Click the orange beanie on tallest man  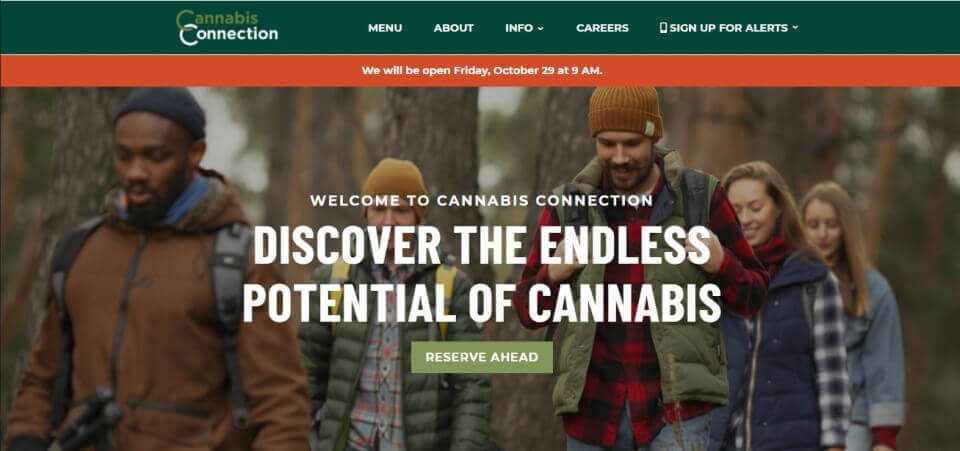pyautogui.click(x=625, y=112)
